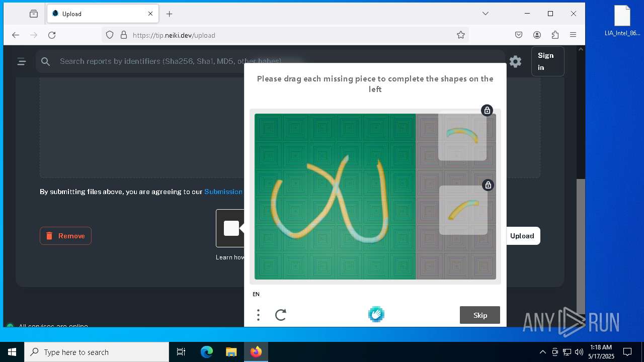Image resolution: width=644 pixels, height=362 pixels.
Task: Open the Firefox account icon
Action: (537, 35)
